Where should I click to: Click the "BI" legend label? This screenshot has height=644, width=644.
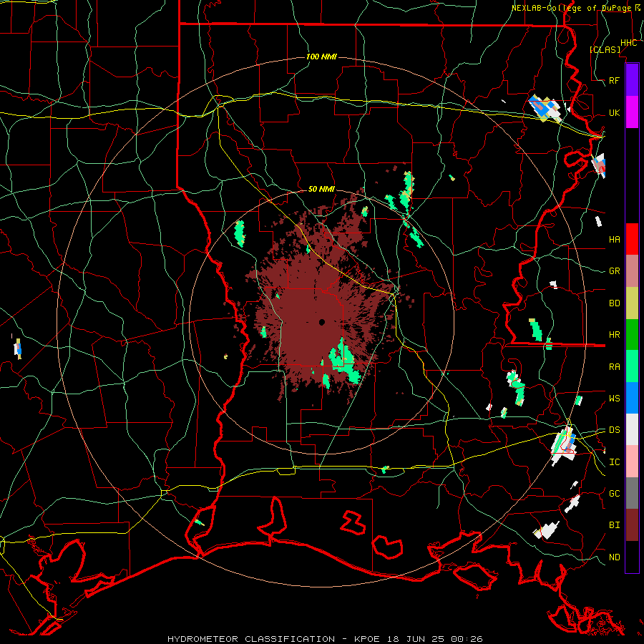614,525
